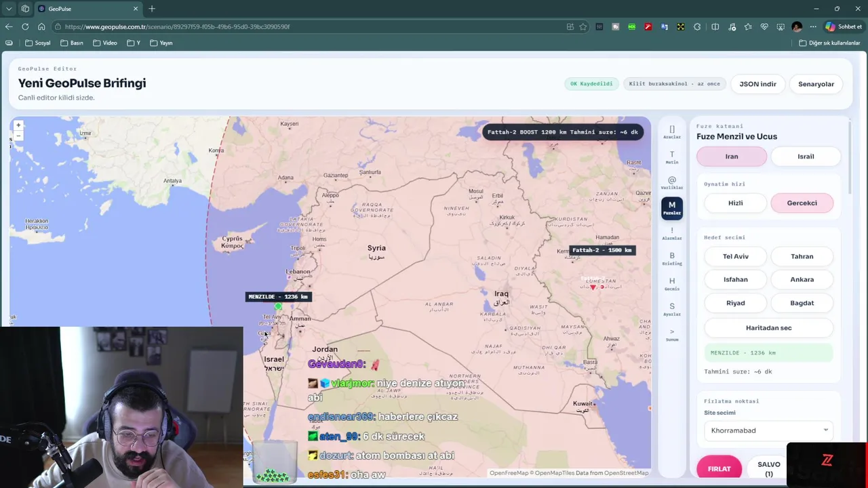Select Israil as missile side

click(806, 157)
